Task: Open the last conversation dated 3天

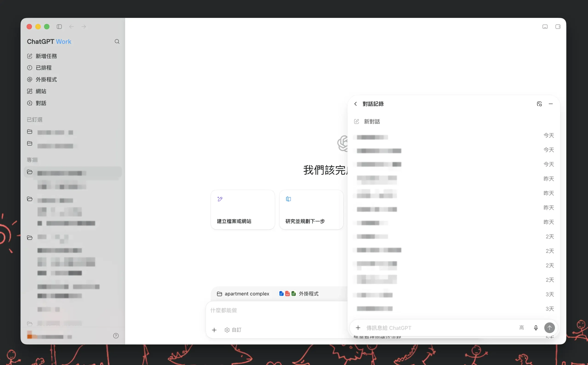Action: (454, 309)
